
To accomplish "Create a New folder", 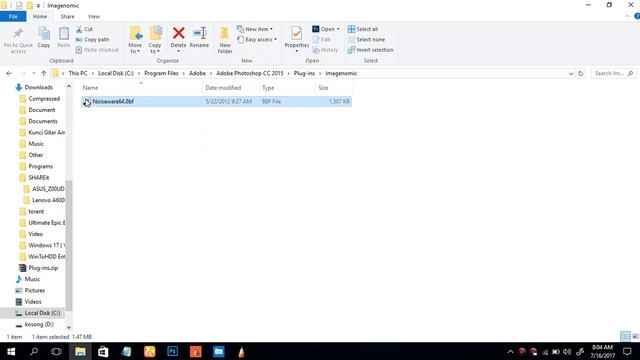I will pyautogui.click(x=225, y=40).
